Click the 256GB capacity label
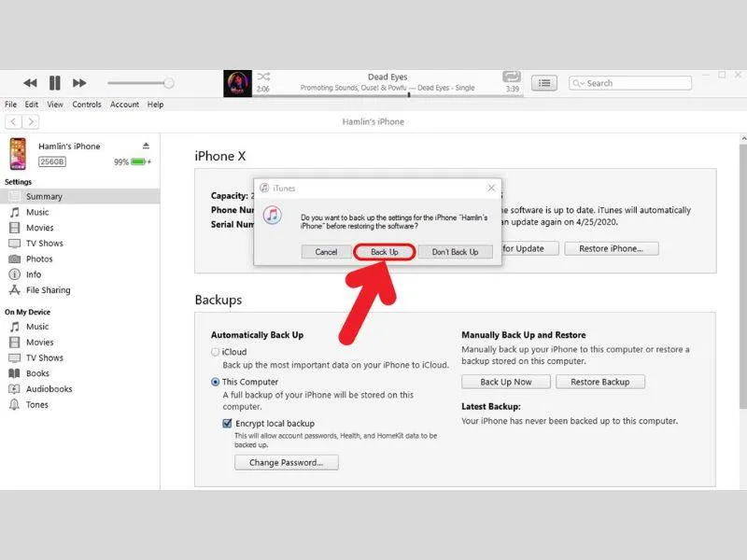747x560 pixels. (52, 161)
